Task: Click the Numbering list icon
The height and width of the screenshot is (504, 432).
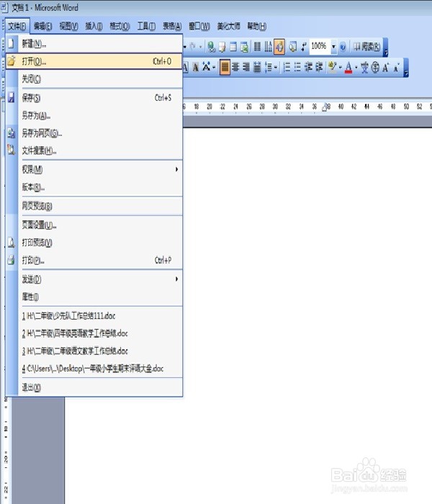Action: pyautogui.click(x=287, y=68)
